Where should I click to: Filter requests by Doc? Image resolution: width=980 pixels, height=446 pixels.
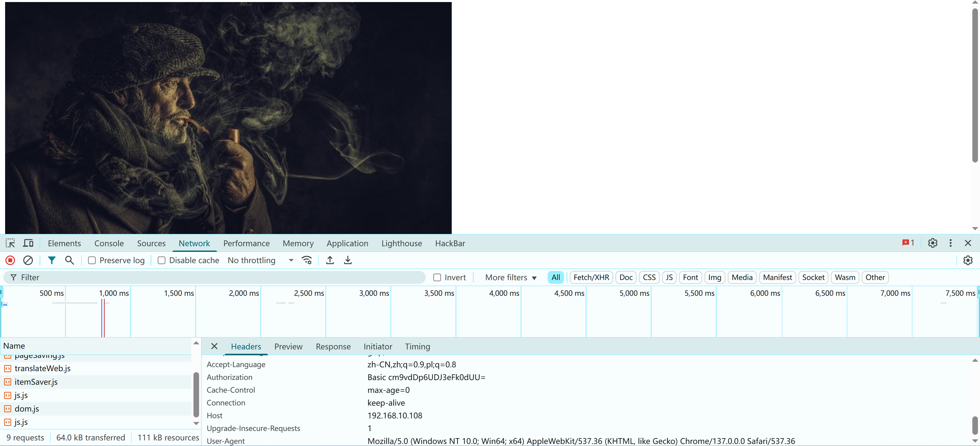coord(626,277)
